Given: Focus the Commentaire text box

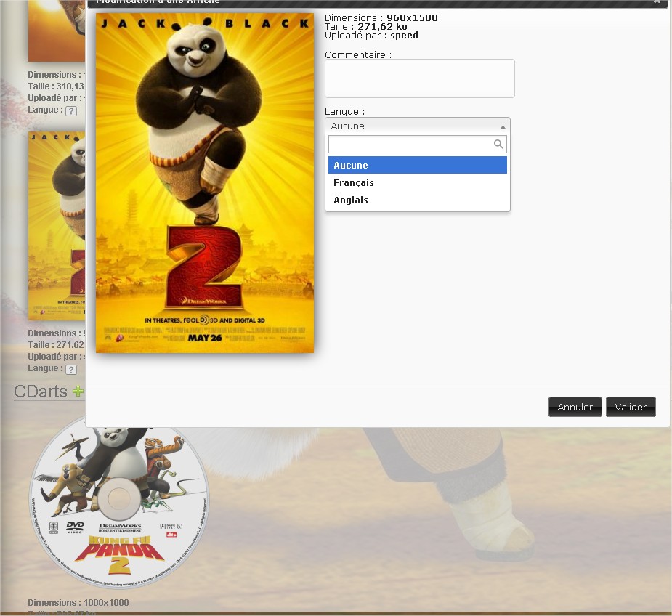Looking at the screenshot, I should coord(419,78).
